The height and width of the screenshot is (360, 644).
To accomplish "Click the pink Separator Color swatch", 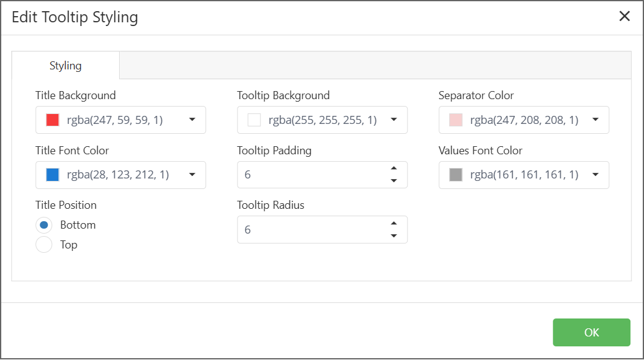I will click(456, 120).
